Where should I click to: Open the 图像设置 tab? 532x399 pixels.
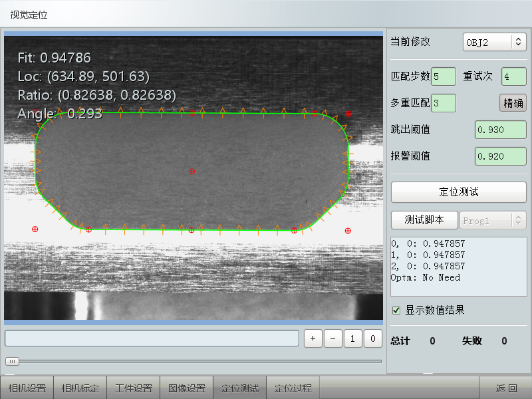click(186, 388)
